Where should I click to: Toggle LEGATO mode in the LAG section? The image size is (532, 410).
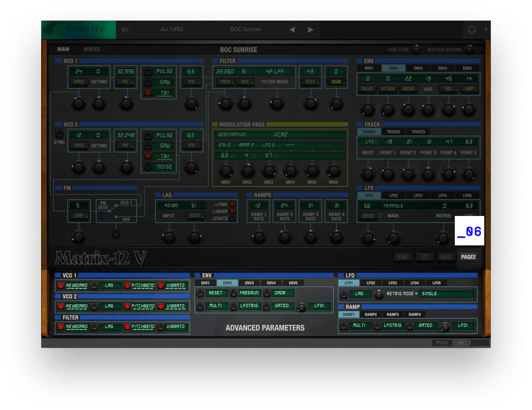click(x=232, y=218)
